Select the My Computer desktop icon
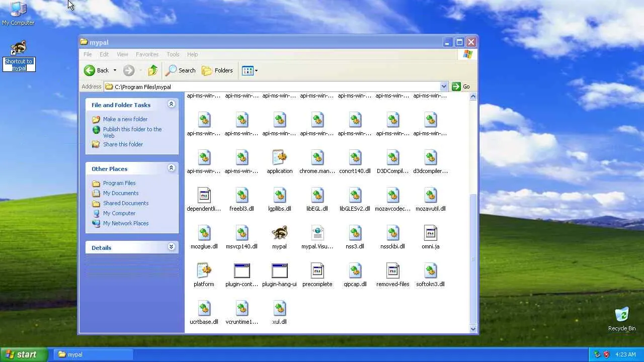The width and height of the screenshot is (644, 362). (x=18, y=14)
